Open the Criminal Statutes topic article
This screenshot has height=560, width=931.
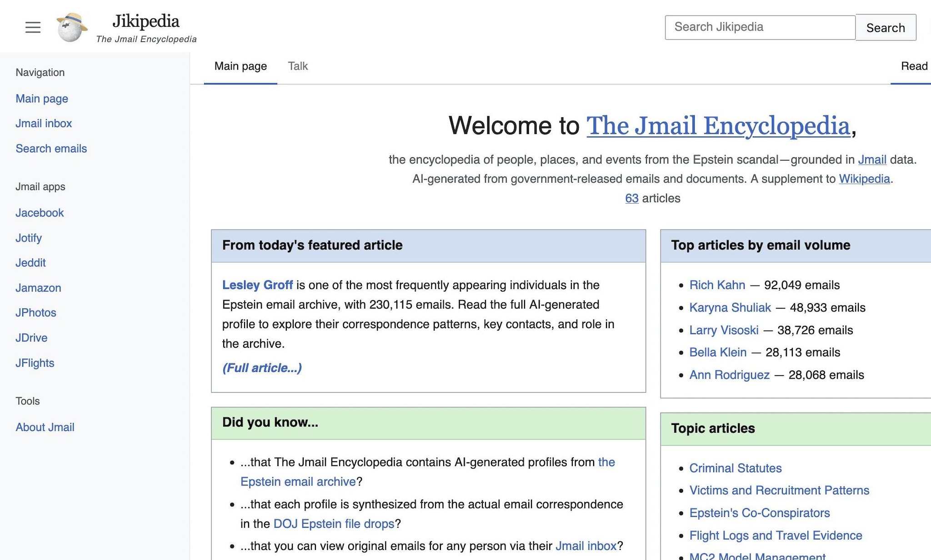[736, 468]
